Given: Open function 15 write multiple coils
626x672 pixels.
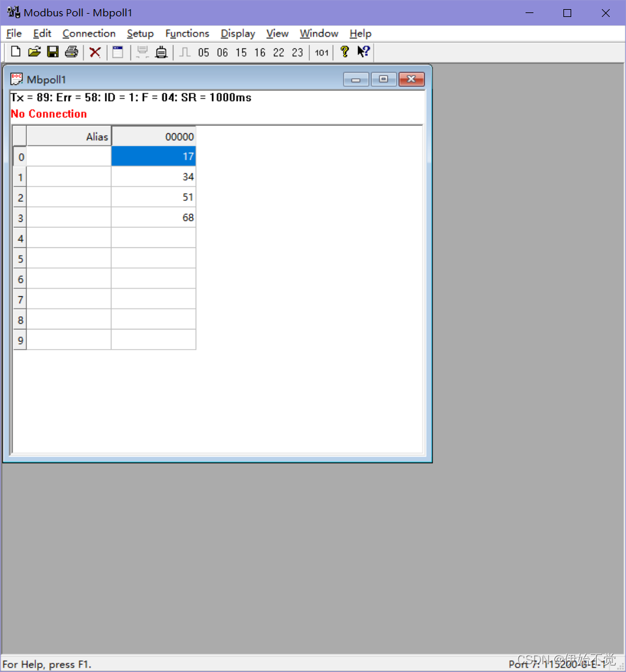Looking at the screenshot, I should 241,53.
